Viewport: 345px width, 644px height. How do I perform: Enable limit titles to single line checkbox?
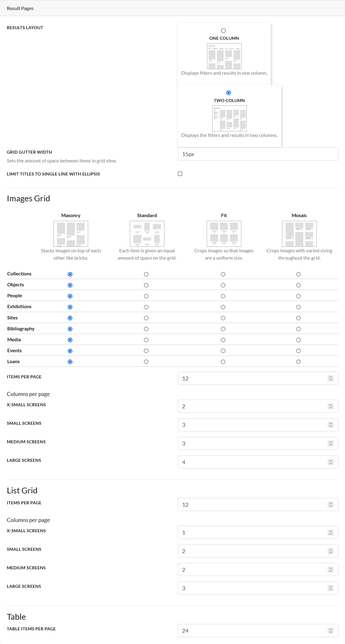point(180,174)
